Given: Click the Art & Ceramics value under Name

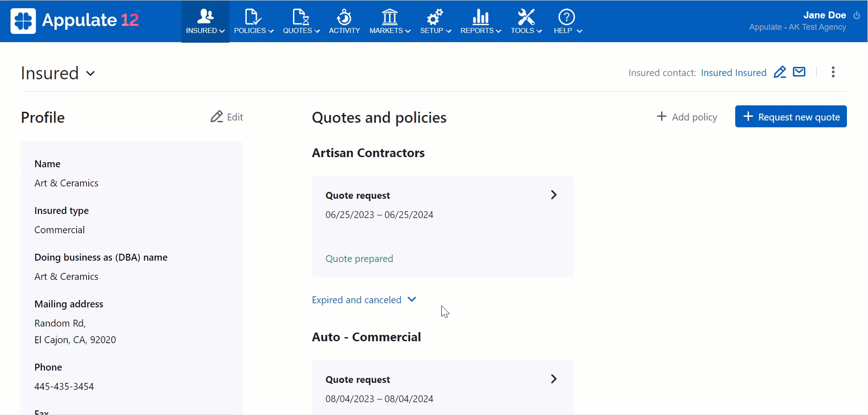Looking at the screenshot, I should pos(66,183).
